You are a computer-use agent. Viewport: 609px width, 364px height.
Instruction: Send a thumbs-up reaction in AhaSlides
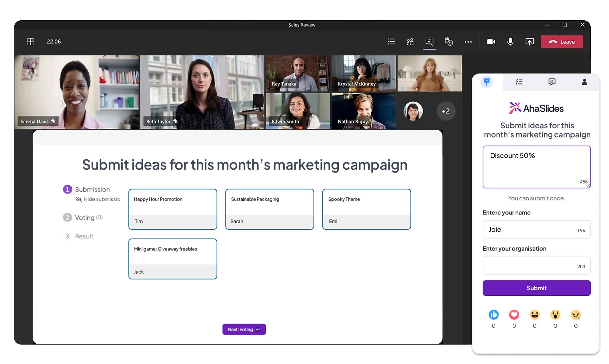coord(493,315)
